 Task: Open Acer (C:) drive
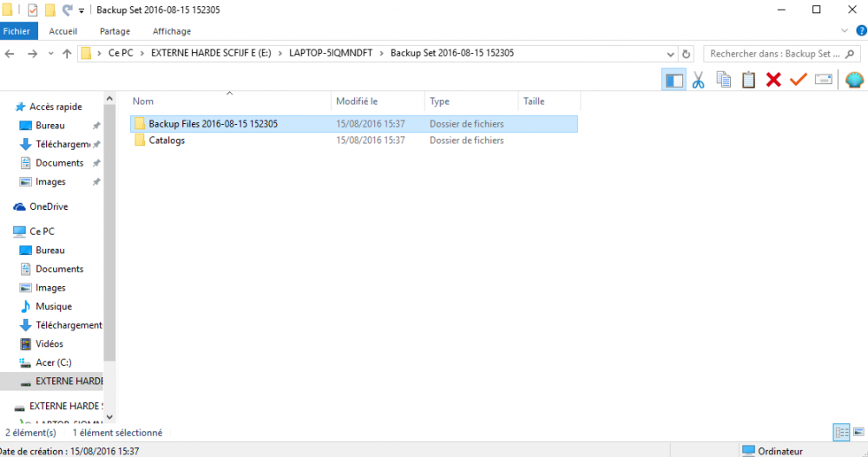pyautogui.click(x=54, y=363)
